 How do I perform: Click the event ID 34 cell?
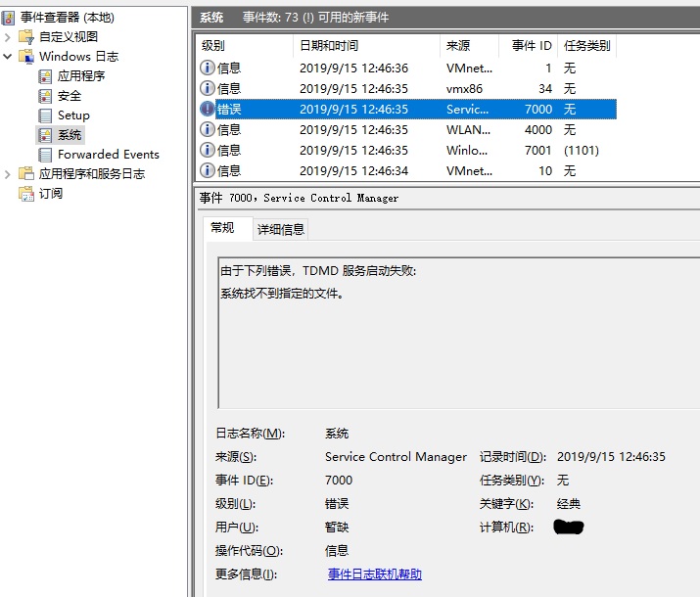click(x=545, y=89)
